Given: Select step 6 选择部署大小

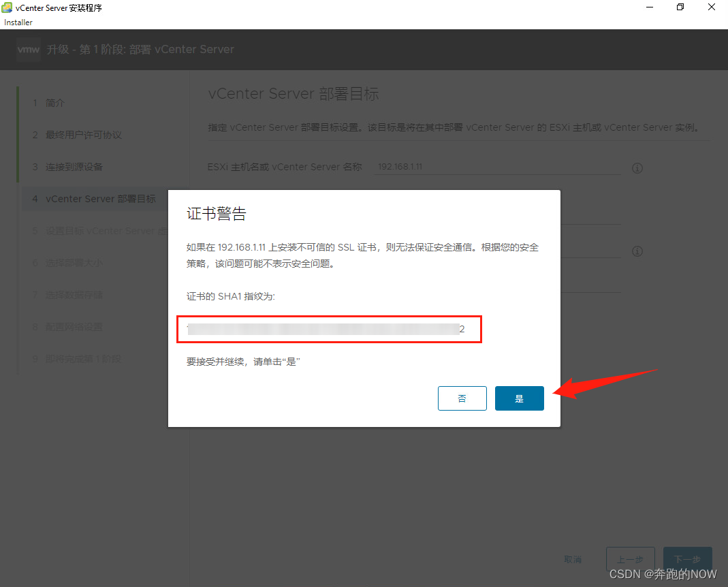Looking at the screenshot, I should pyautogui.click(x=68, y=263).
